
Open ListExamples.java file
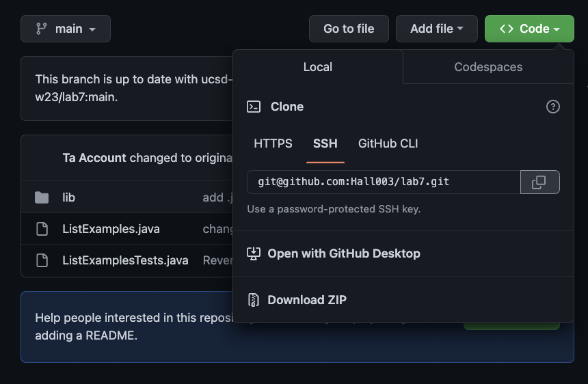[x=111, y=229]
